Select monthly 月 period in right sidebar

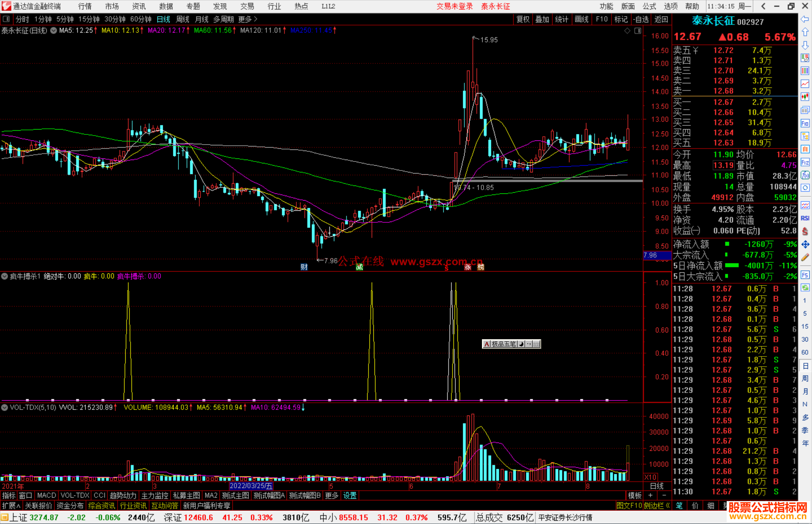pyautogui.click(x=805, y=391)
